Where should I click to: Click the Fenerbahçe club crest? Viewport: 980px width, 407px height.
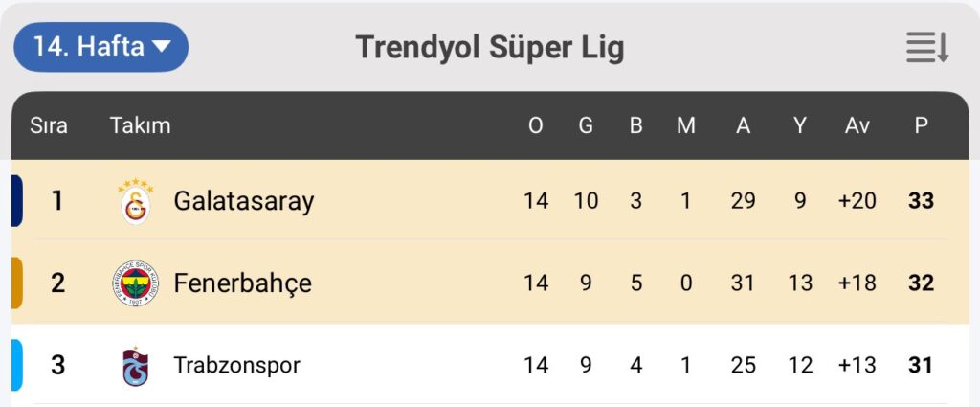(x=135, y=283)
